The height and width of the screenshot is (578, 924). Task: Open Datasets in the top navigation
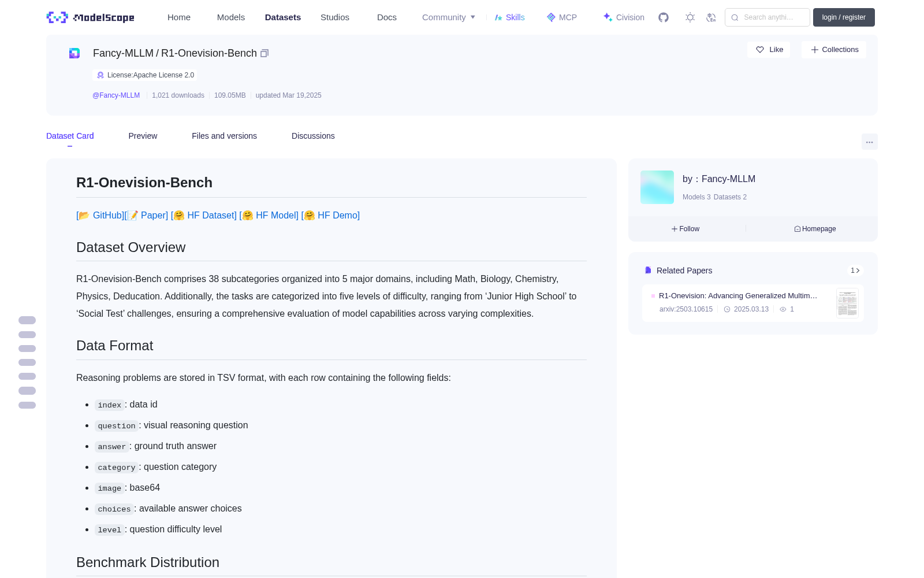283,17
